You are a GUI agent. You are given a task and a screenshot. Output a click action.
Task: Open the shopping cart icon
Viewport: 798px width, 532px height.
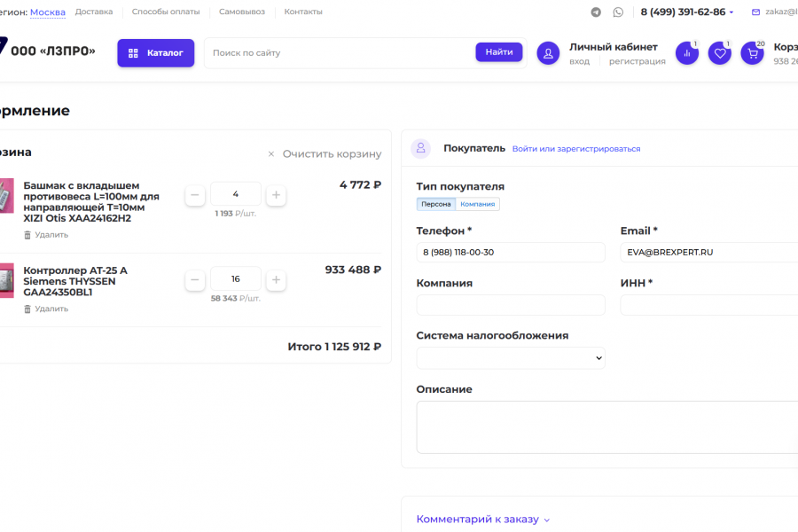click(752, 53)
